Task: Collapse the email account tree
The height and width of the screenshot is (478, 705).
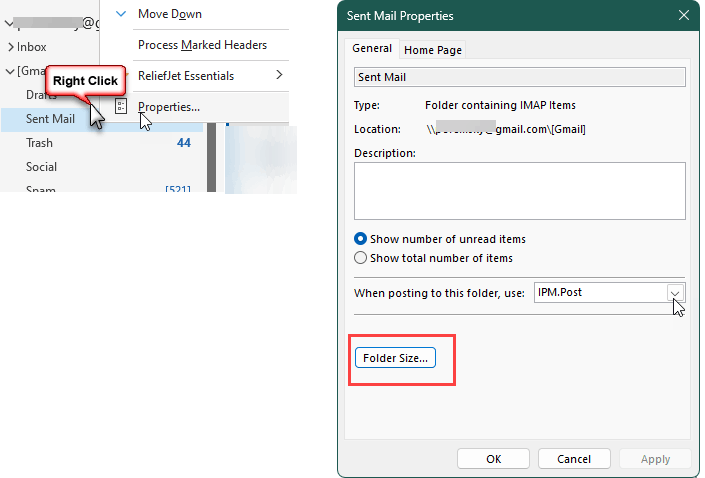Action: [9, 23]
